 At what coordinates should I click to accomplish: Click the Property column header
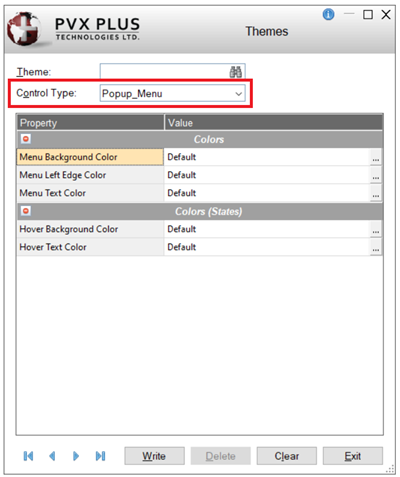90,123
